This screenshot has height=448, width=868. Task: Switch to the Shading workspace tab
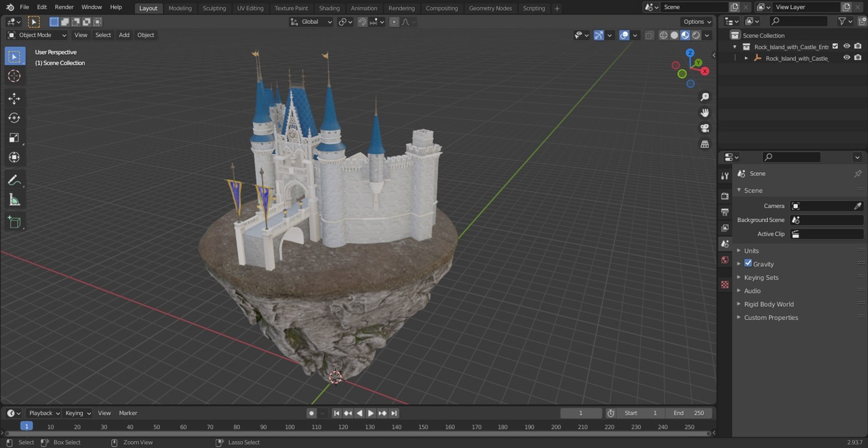tap(329, 8)
